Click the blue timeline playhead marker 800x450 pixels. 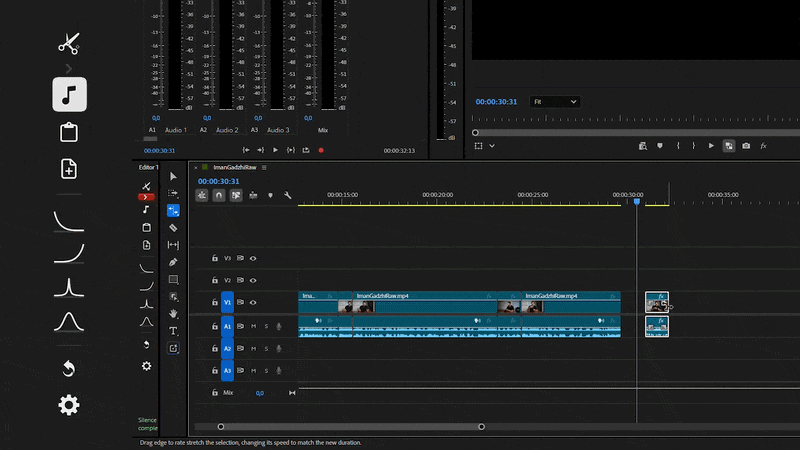[x=637, y=202]
